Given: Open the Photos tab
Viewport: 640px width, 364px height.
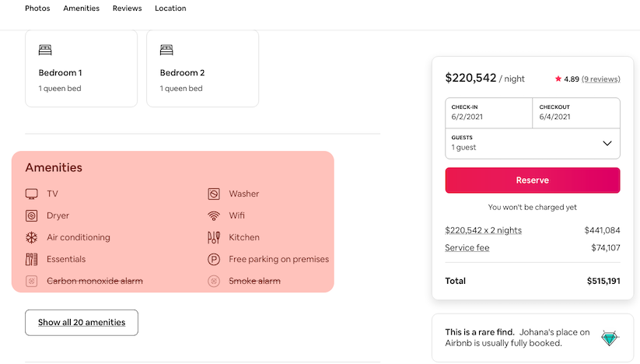Looking at the screenshot, I should tap(37, 8).
